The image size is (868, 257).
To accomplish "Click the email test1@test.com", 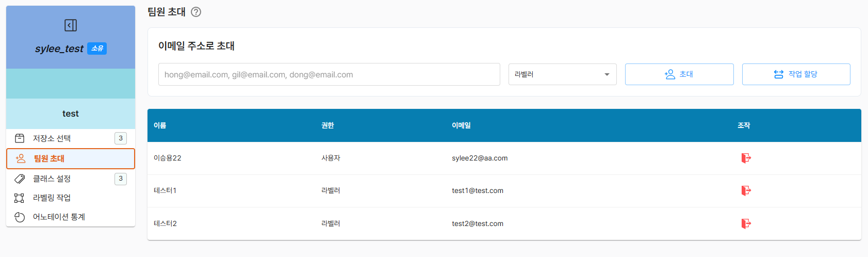I will pyautogui.click(x=478, y=190).
